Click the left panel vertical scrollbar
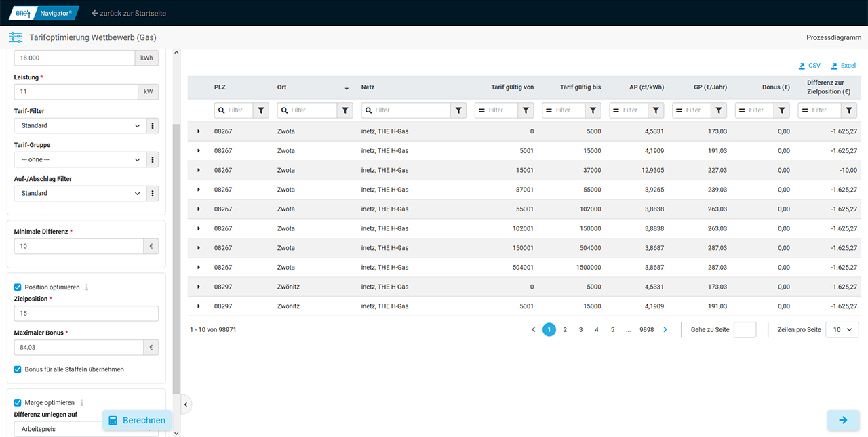Image resolution: width=868 pixels, height=437 pixels. pyautogui.click(x=177, y=257)
